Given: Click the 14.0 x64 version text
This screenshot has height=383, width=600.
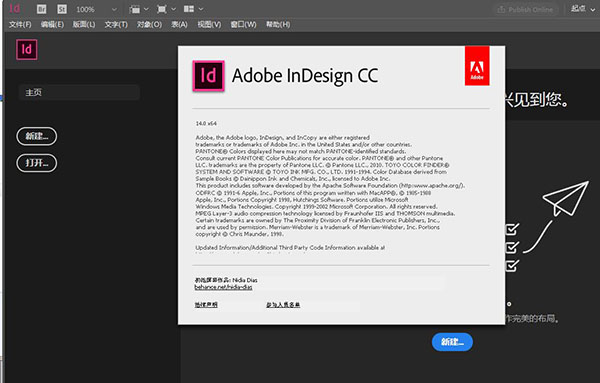Looking at the screenshot, I should [x=206, y=124].
